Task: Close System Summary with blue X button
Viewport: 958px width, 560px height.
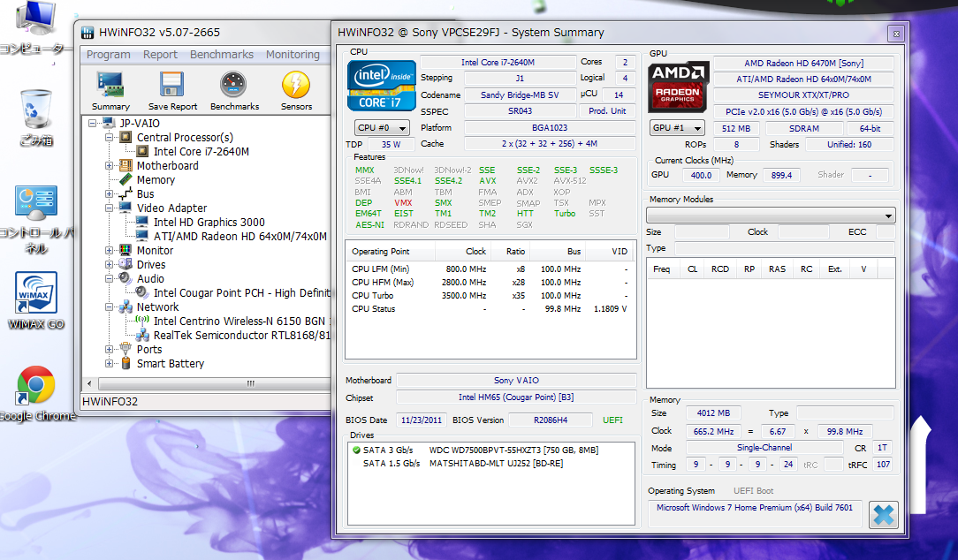Action: pos(882,514)
